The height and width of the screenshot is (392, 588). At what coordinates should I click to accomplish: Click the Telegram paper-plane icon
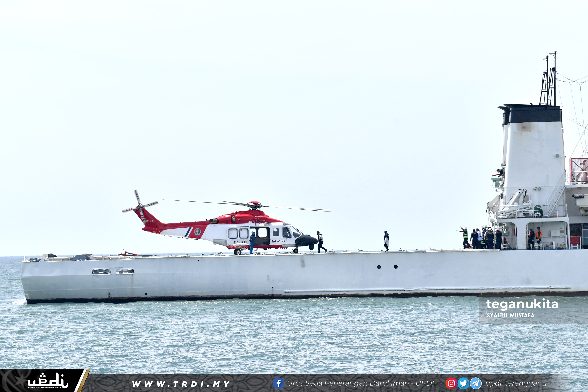(x=476, y=383)
